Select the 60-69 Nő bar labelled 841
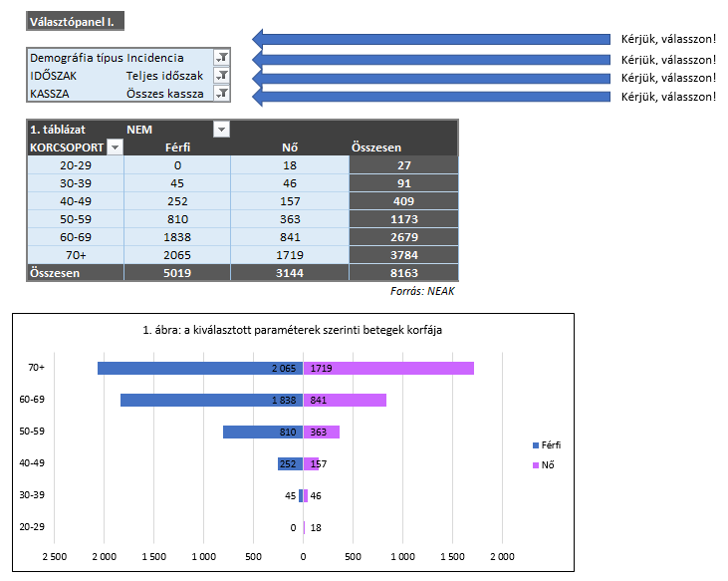 tap(345, 400)
